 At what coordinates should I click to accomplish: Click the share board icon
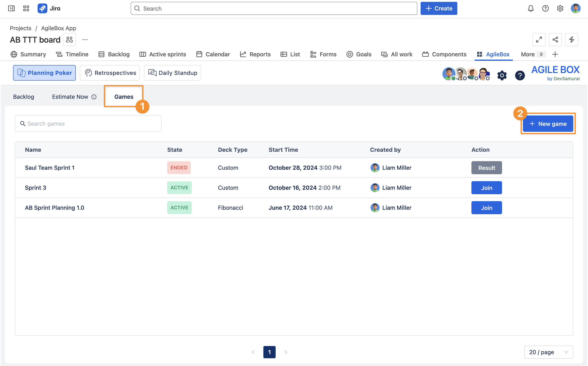(x=555, y=40)
